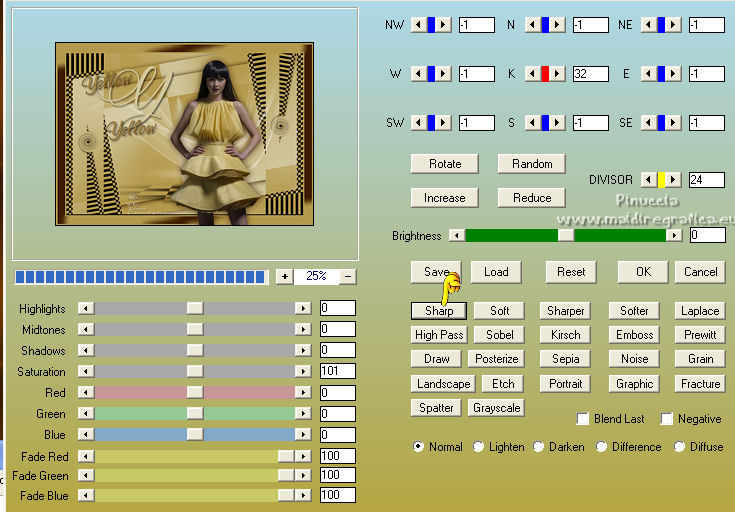Choose the Spatter preset
This screenshot has height=512, width=735.
coord(436,408)
